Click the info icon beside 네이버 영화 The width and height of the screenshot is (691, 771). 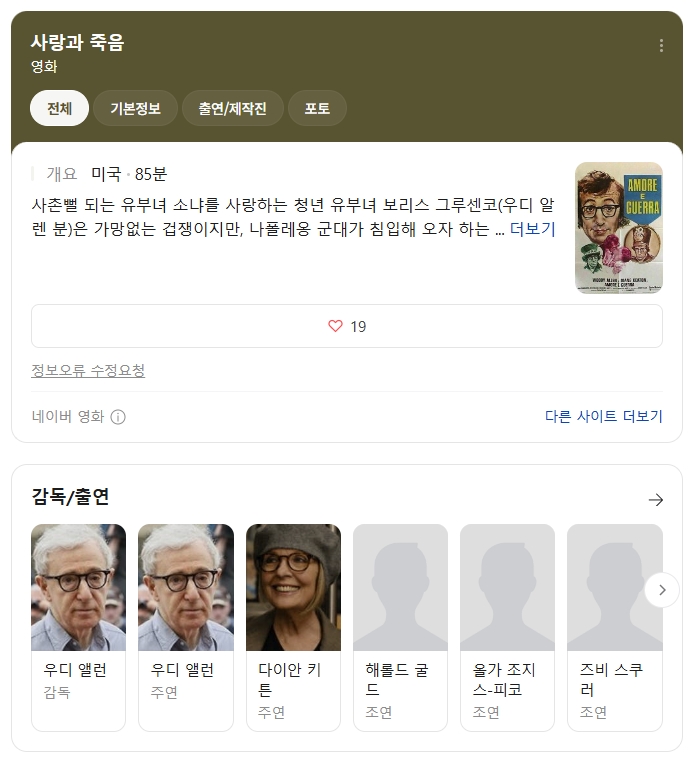[118, 417]
